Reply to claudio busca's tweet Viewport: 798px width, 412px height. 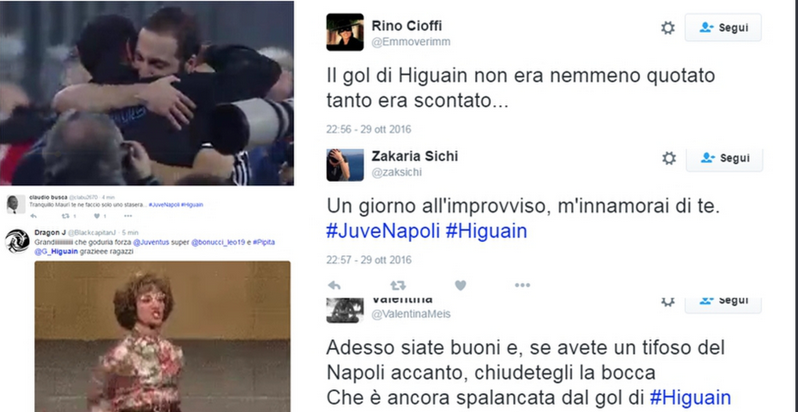pyautogui.click(x=34, y=216)
